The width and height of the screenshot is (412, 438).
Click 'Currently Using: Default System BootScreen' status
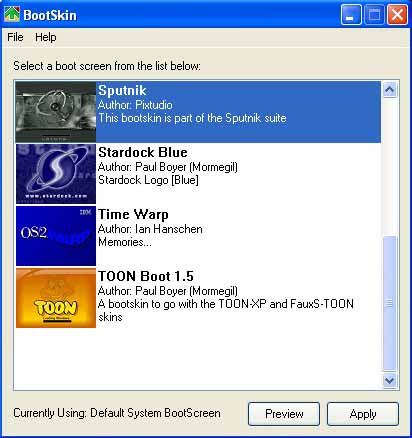pyautogui.click(x=117, y=413)
